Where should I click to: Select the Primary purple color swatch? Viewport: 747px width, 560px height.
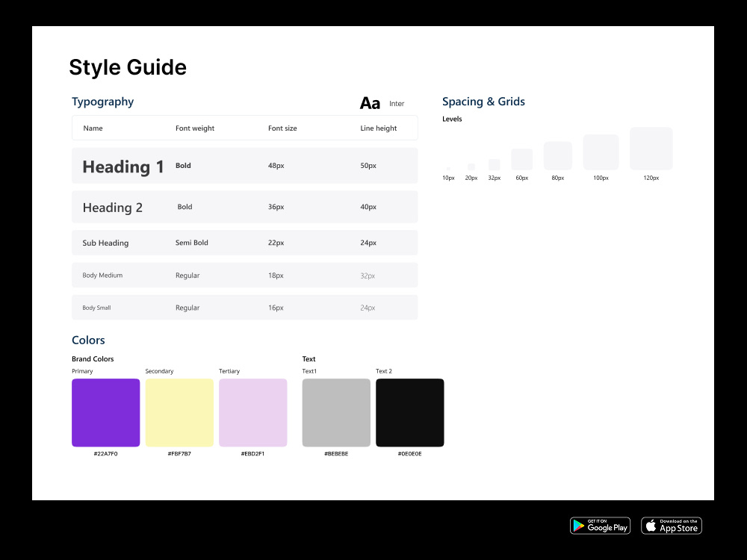(106, 412)
